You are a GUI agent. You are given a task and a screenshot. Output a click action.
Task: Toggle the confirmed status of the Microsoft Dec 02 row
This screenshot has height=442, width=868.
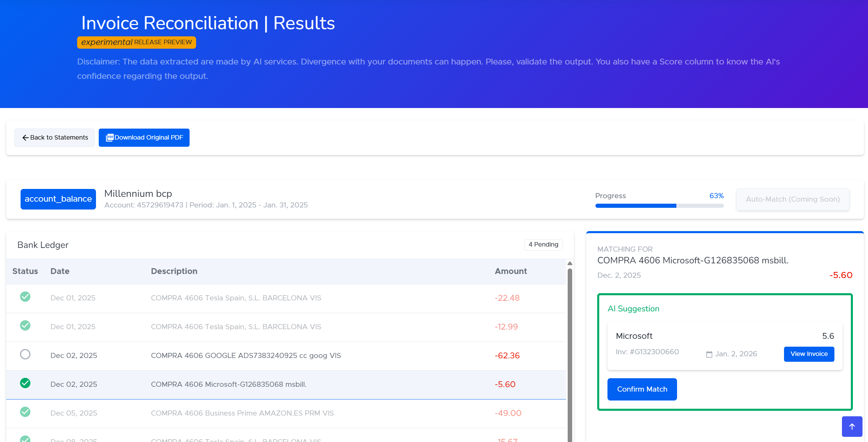25,384
